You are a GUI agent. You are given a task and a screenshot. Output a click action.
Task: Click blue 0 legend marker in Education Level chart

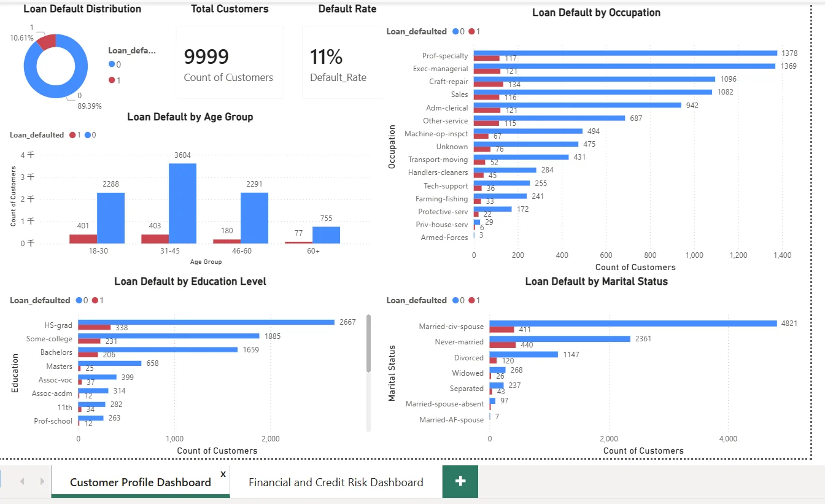pyautogui.click(x=79, y=300)
